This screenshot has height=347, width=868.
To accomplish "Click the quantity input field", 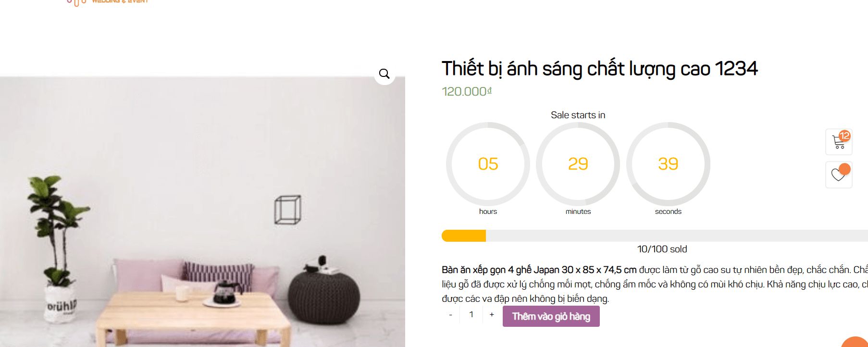I will click(x=471, y=315).
